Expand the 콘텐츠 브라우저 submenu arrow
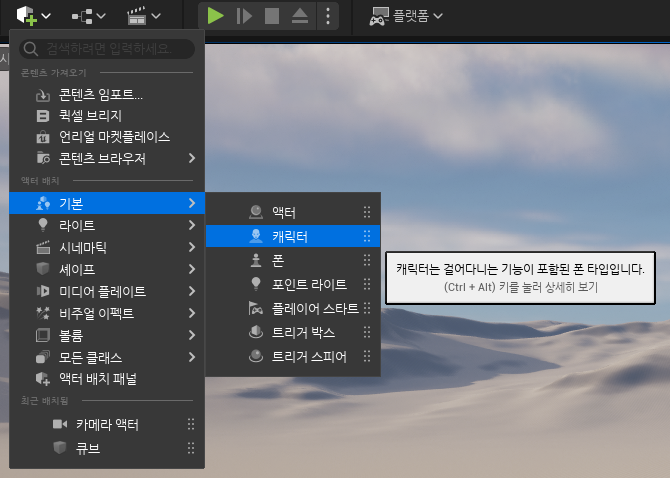 point(192,158)
